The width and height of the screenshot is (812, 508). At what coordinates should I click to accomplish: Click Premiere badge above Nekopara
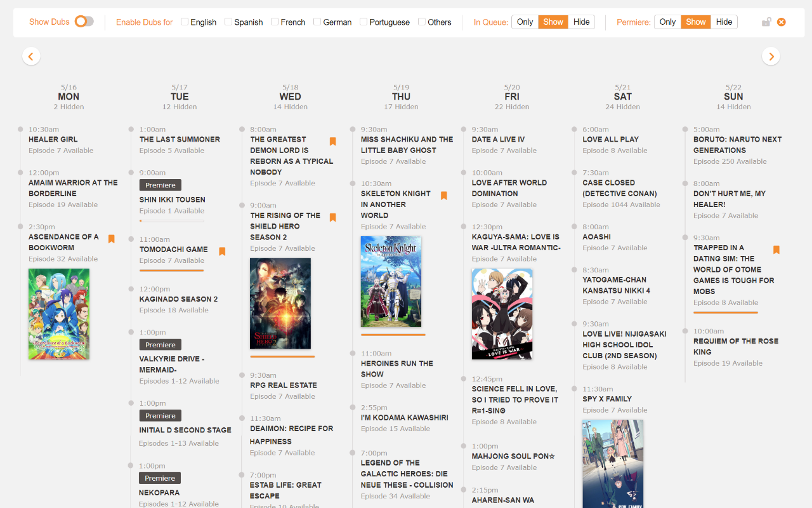[160, 478]
